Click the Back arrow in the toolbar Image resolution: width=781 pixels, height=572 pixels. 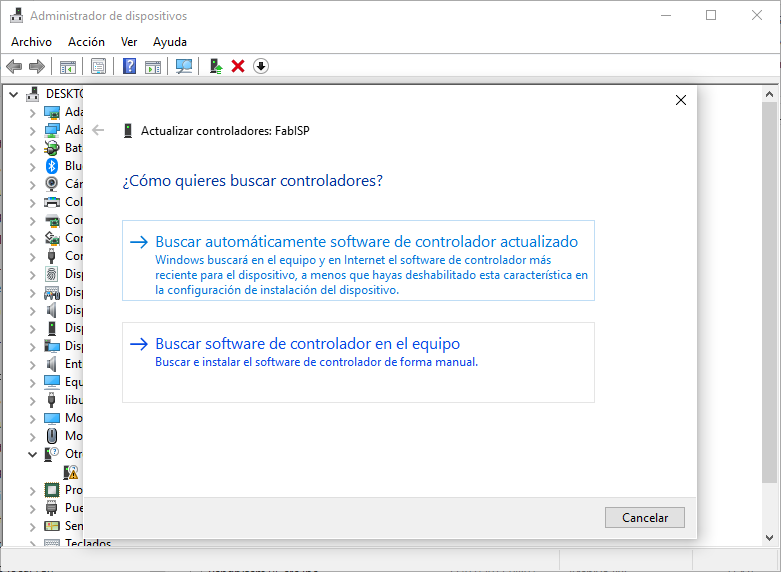14,66
